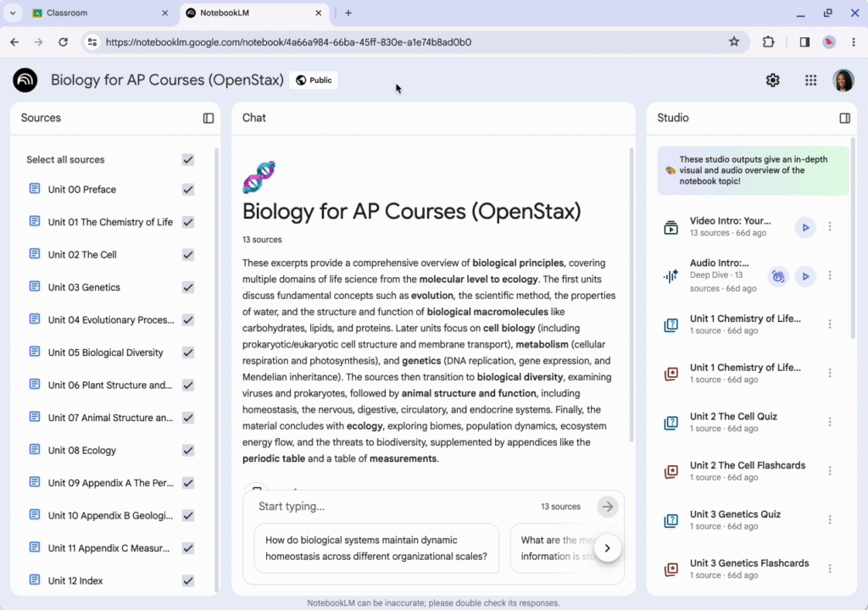Uncheck the Unit 12 Index source
This screenshot has width=868, height=610.
188,580
